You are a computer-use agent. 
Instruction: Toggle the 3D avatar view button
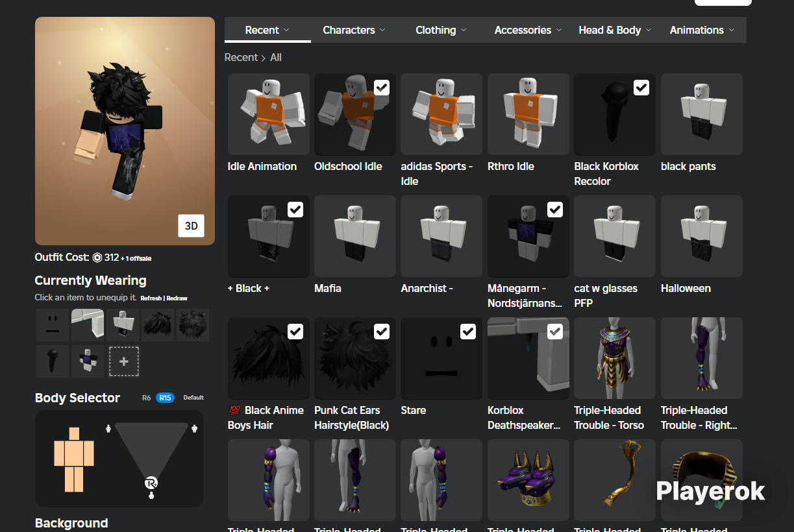click(192, 226)
